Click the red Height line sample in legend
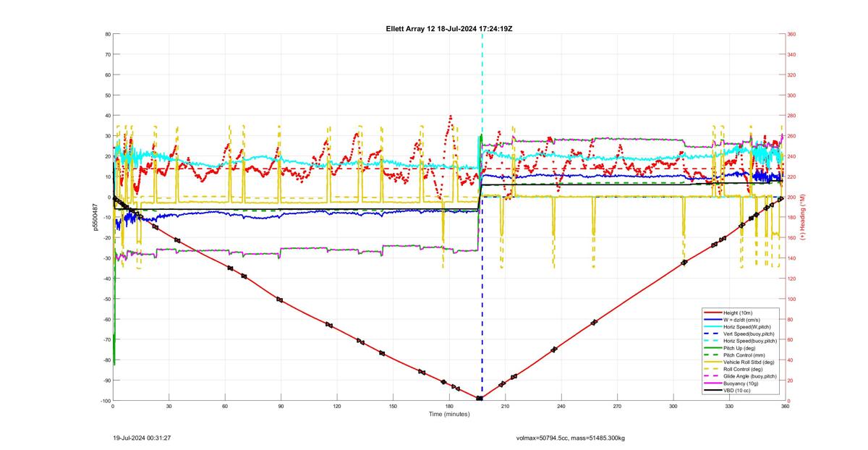This screenshot has width=868, height=450. 712,313
